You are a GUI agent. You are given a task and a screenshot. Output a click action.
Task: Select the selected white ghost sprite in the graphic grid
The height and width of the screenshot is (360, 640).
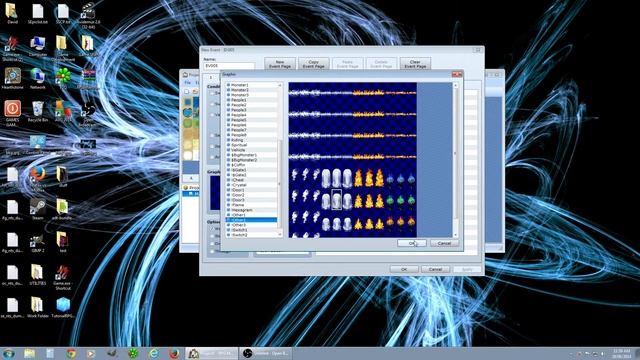click(336, 200)
